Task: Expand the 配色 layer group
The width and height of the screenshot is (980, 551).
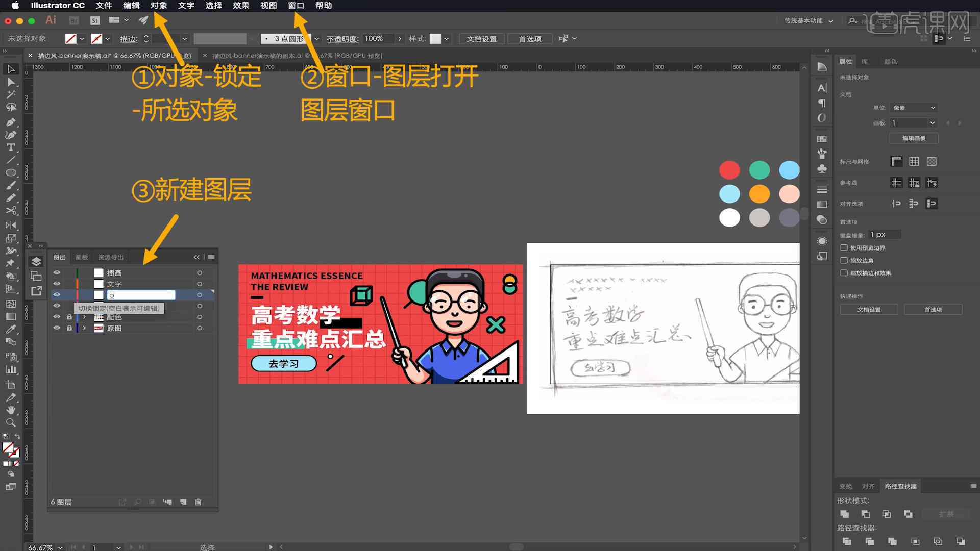Action: pyautogui.click(x=85, y=317)
